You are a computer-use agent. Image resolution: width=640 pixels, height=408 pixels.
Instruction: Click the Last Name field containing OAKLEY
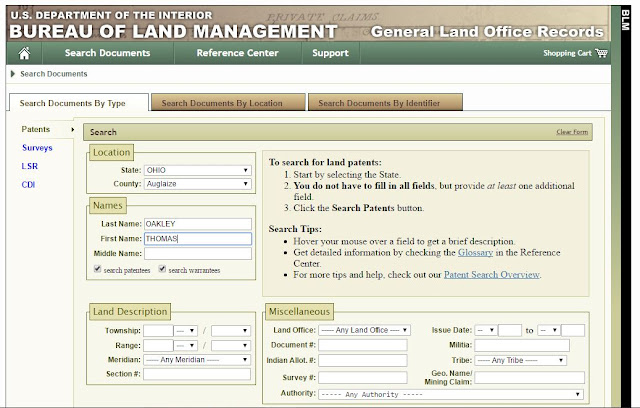[198, 224]
